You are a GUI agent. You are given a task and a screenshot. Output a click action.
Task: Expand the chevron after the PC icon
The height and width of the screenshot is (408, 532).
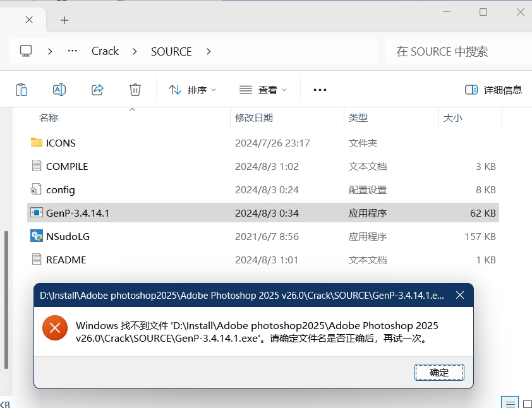[x=50, y=52]
